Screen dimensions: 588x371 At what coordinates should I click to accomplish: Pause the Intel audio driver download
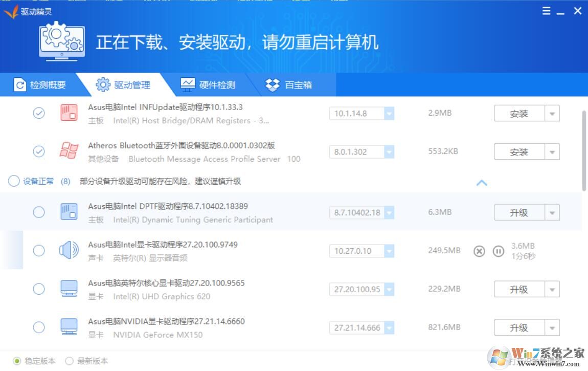(498, 251)
